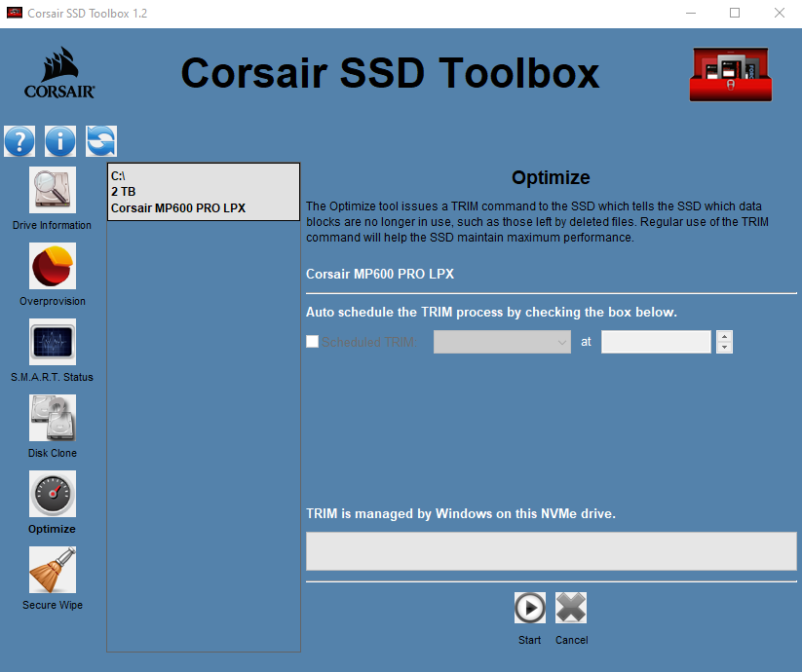This screenshot has width=802, height=672.
Task: Open the Secure Wipe broom tool
Action: [53, 571]
